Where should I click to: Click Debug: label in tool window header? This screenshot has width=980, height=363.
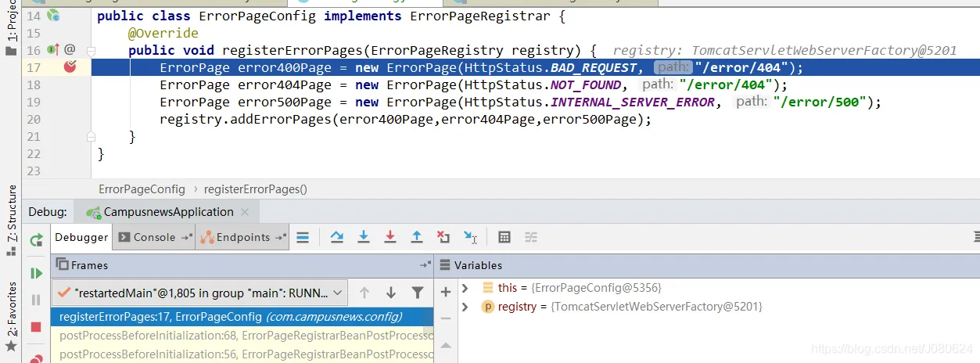pos(48,212)
